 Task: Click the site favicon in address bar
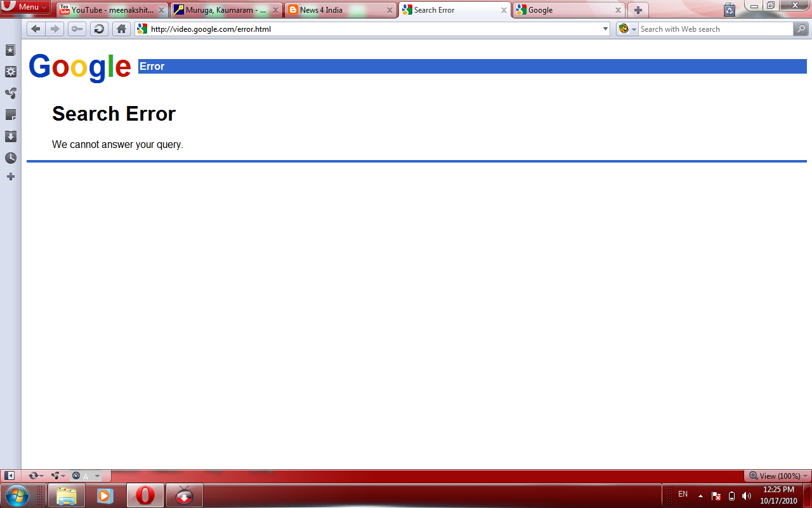click(x=142, y=29)
